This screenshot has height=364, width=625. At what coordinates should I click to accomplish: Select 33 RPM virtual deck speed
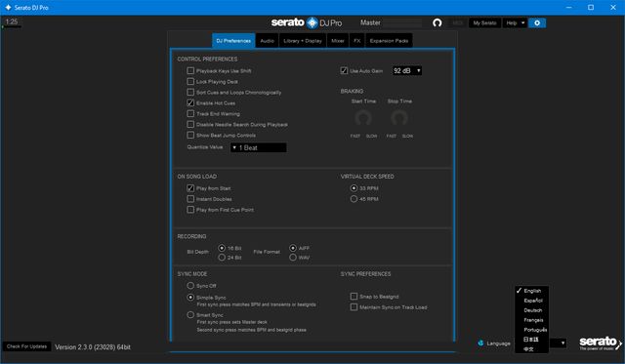pyautogui.click(x=354, y=188)
